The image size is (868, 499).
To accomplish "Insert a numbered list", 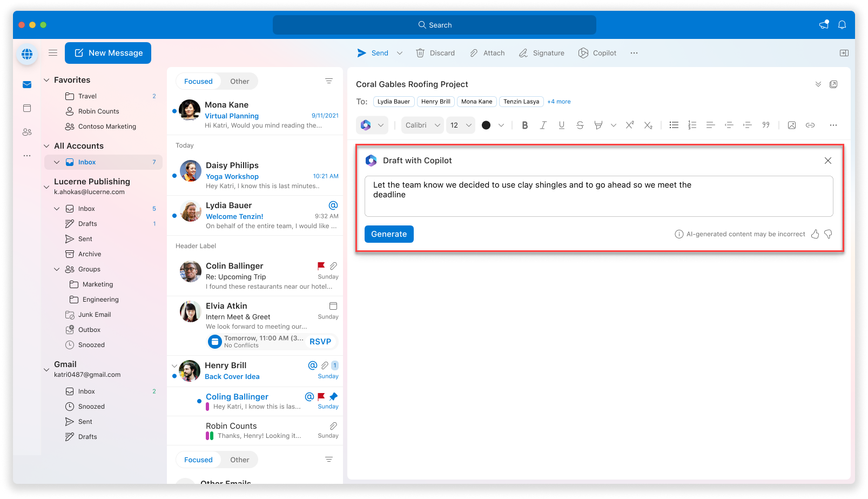I will click(x=692, y=125).
